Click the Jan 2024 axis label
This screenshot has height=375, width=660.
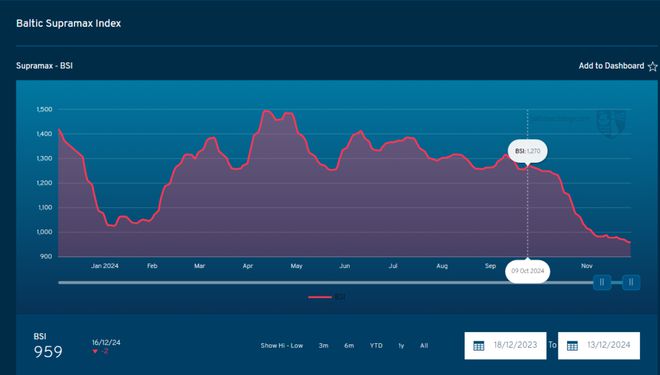click(x=105, y=266)
